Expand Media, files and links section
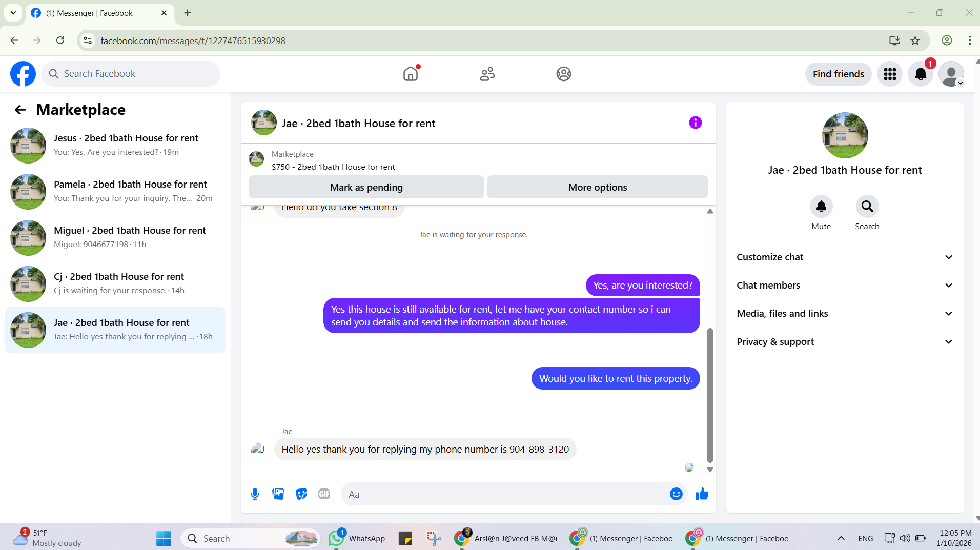 tap(845, 314)
